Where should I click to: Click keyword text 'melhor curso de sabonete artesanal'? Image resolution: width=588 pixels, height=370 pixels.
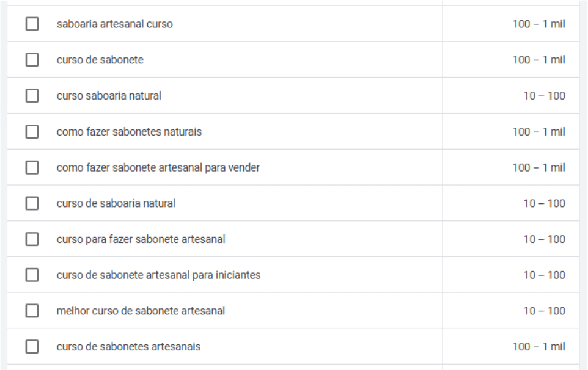141,311
